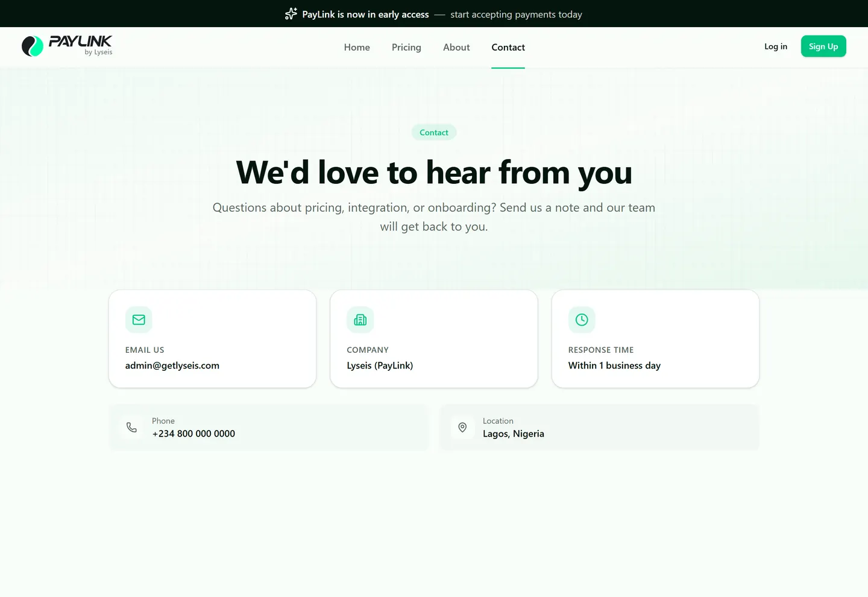This screenshot has height=597, width=868.
Task: Click the PAYLINK wordmark in header
Action: point(80,41)
